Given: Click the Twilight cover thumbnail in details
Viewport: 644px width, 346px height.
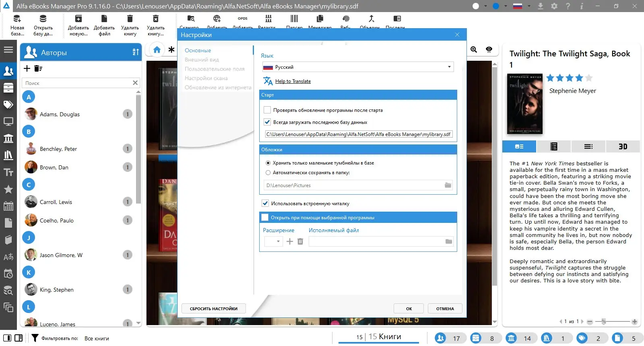Looking at the screenshot, I should pos(525,104).
